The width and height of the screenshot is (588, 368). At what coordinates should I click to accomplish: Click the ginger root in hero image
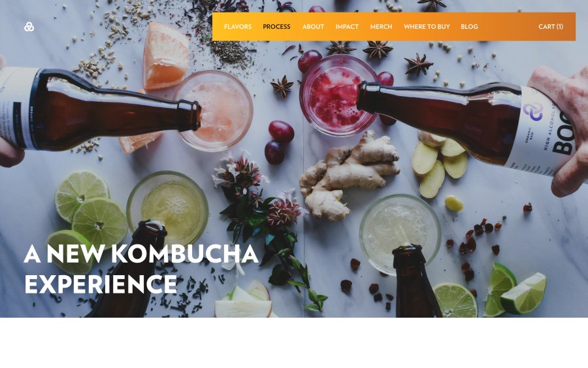[349, 176]
